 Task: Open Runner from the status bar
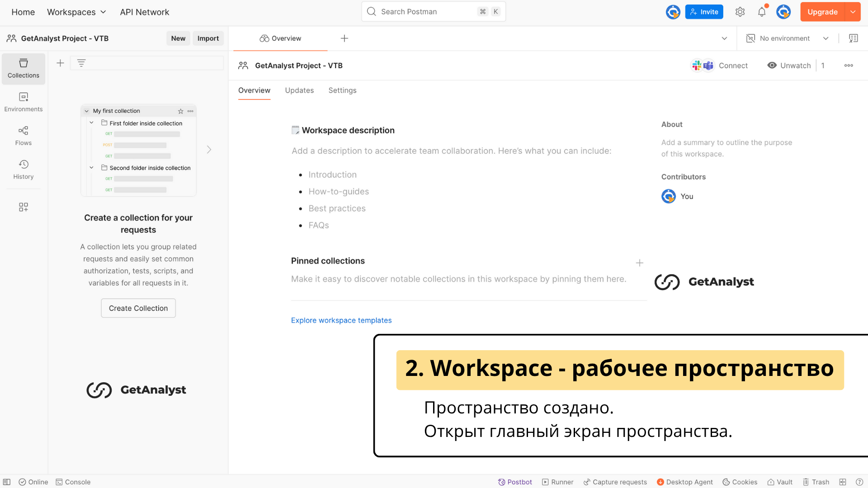tap(557, 482)
